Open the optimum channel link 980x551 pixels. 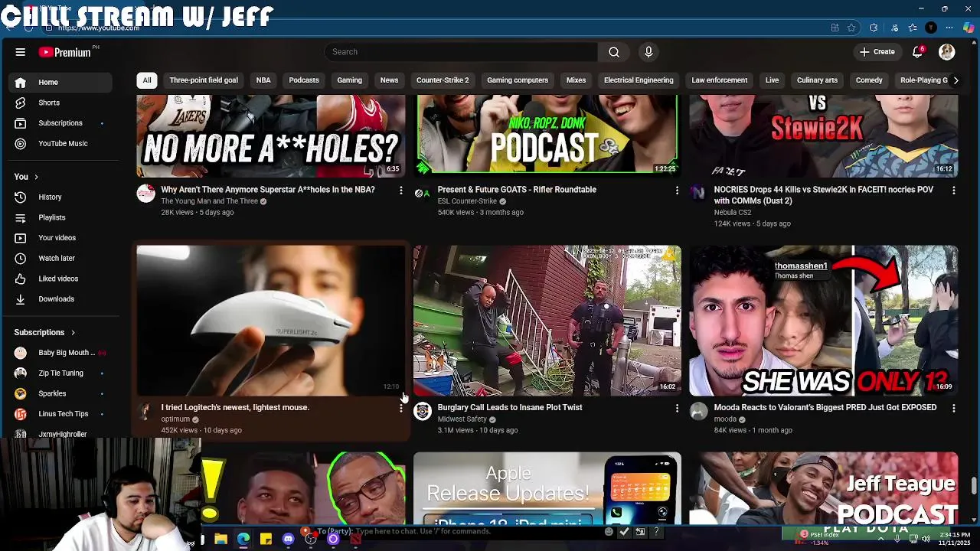click(x=175, y=419)
